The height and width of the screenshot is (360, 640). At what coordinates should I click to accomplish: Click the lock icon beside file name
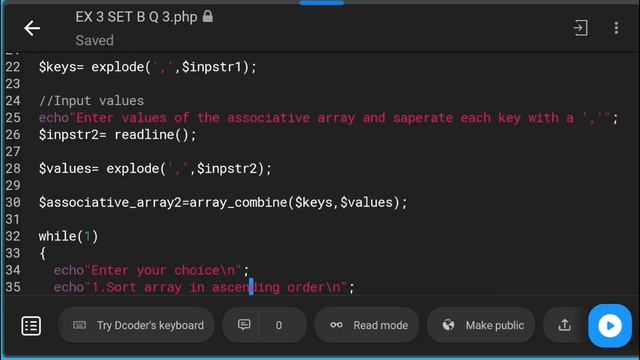[x=208, y=17]
